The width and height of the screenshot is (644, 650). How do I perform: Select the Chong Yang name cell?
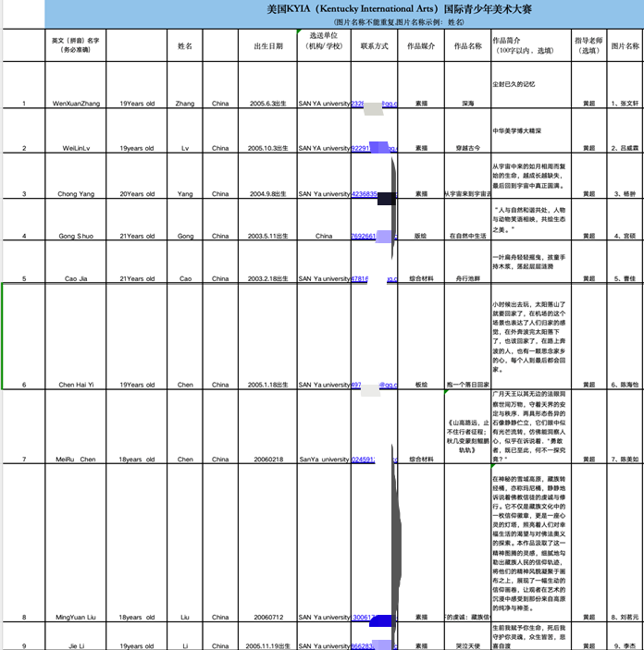tap(78, 194)
